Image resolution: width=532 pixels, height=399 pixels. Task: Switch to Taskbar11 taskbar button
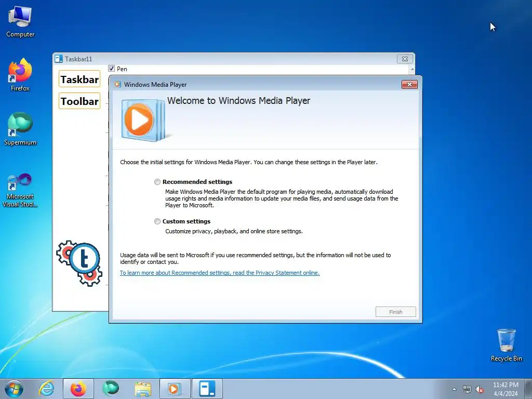pos(207,389)
